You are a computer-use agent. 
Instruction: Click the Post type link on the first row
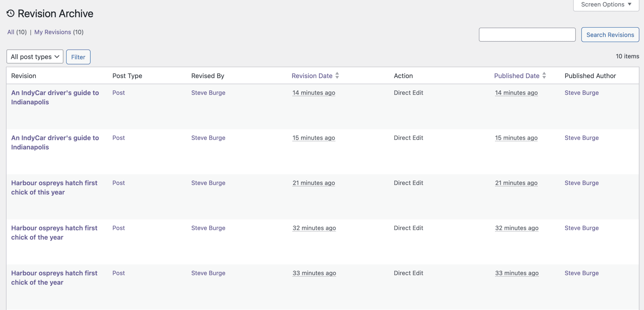coord(118,93)
